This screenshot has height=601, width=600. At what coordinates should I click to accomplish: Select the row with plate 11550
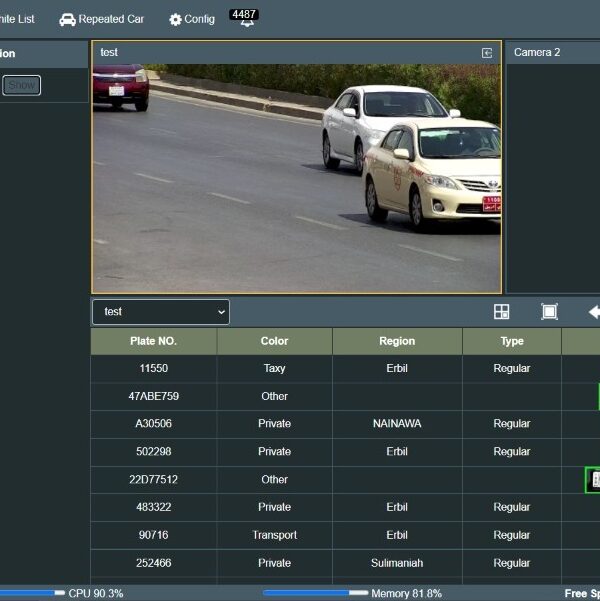pos(345,368)
